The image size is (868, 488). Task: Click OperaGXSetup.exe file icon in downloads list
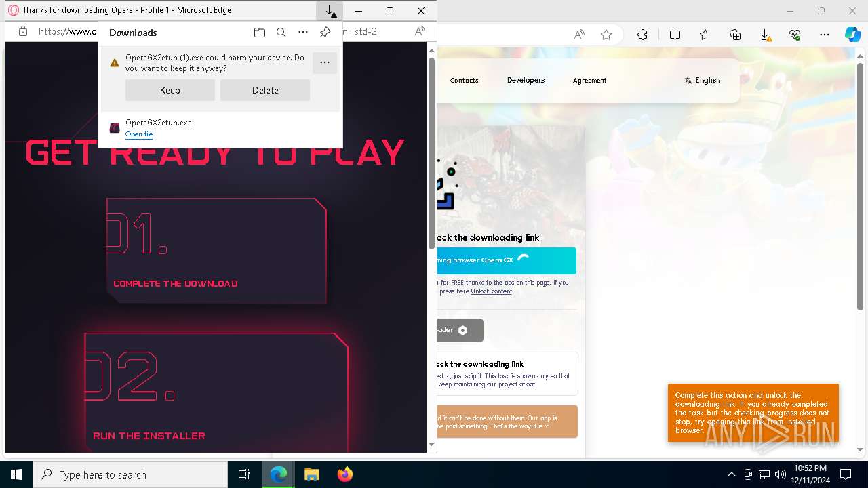pos(115,127)
